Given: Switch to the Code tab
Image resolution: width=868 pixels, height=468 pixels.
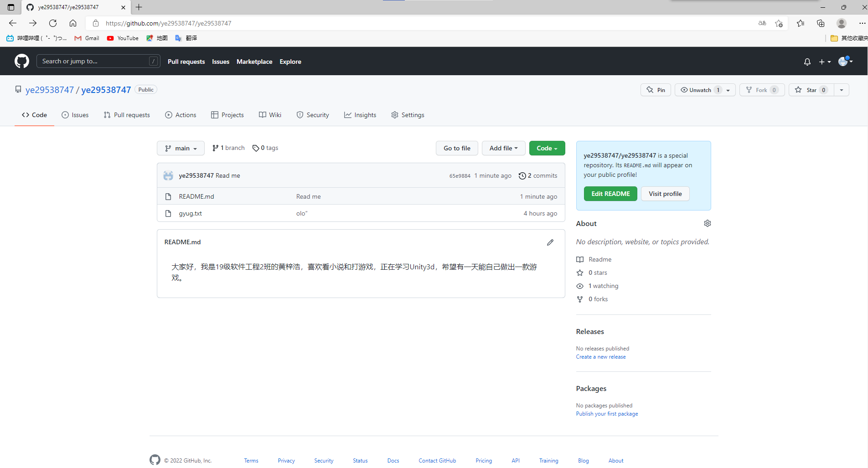Looking at the screenshot, I should coord(34,115).
